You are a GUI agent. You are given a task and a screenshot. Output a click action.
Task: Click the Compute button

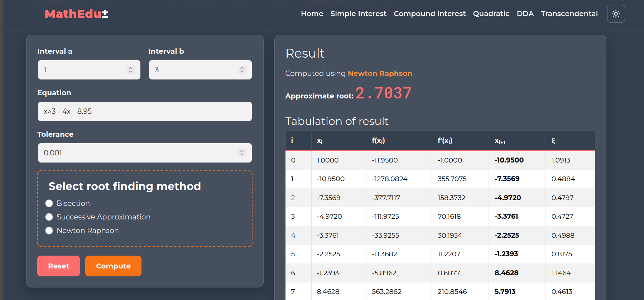pyautogui.click(x=113, y=266)
